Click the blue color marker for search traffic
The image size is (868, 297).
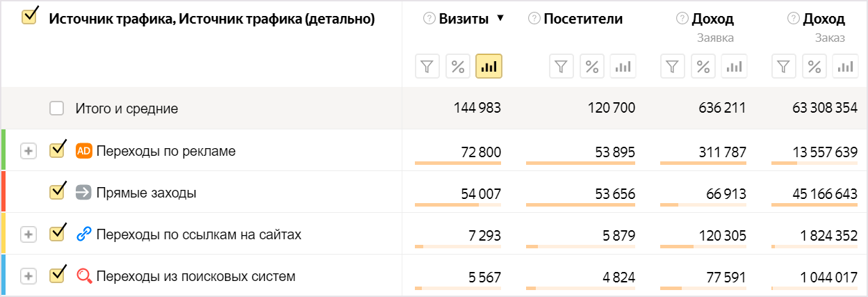tap(3, 275)
